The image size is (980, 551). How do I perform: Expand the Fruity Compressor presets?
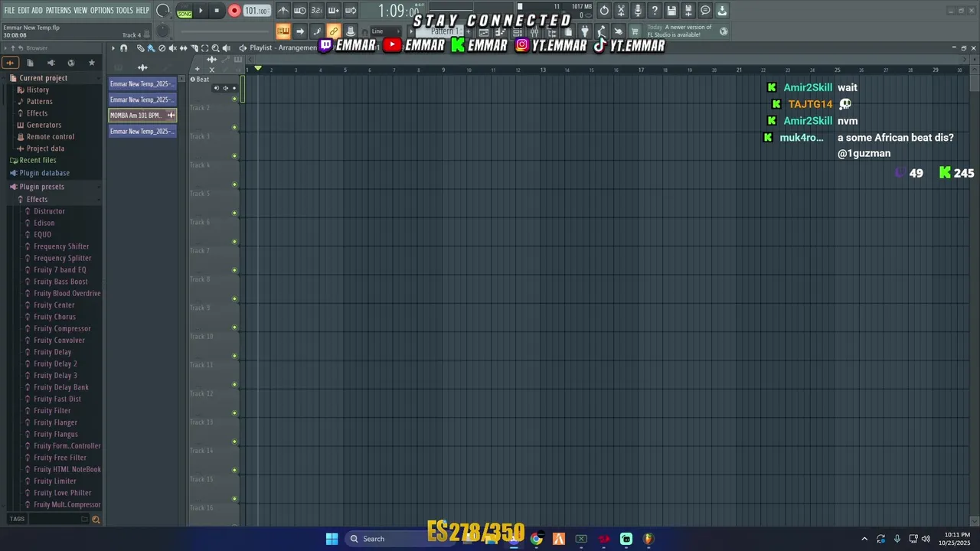tap(62, 328)
